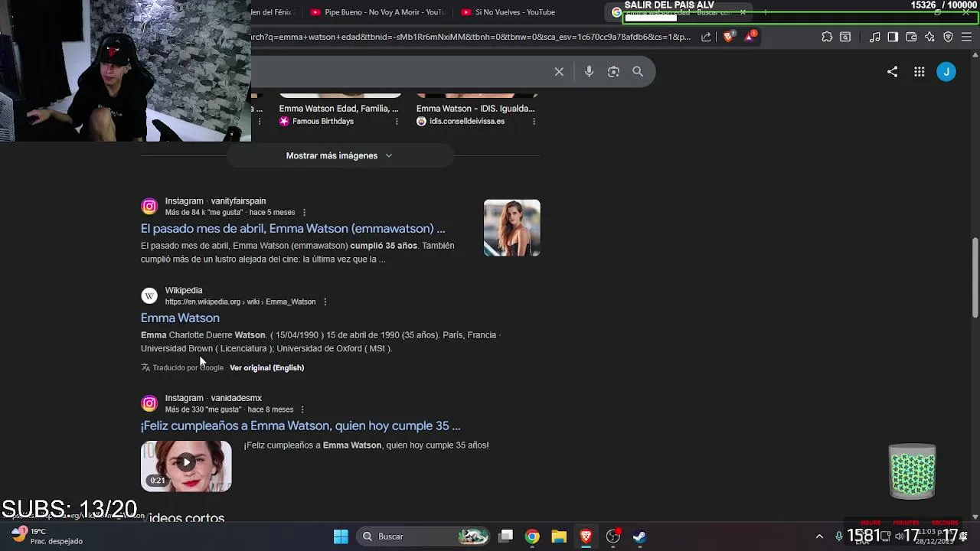This screenshot has height=551, width=980.
Task: Open File Explorer from the taskbar
Action: click(559, 536)
